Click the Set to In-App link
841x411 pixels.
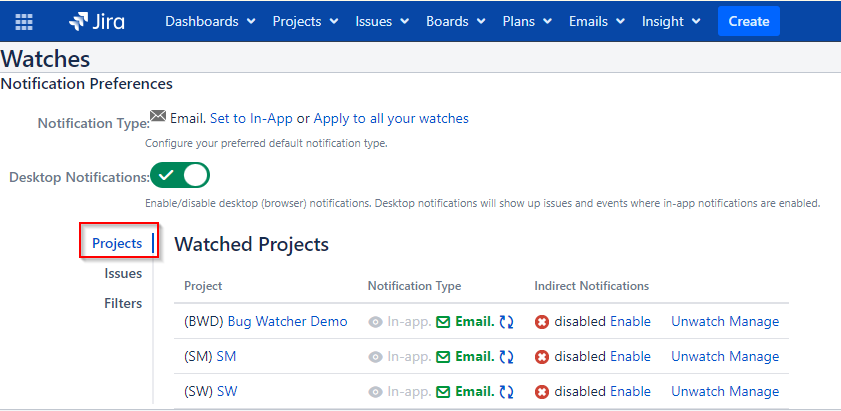(251, 119)
